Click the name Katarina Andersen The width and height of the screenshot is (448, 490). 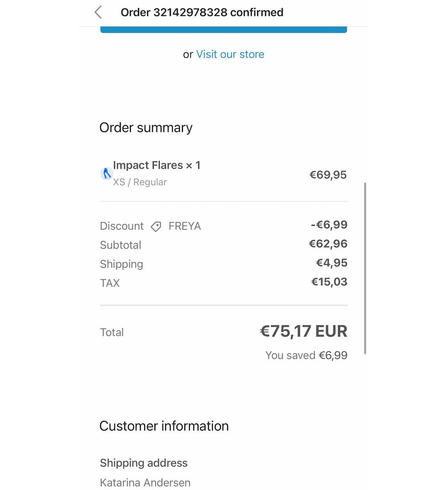click(x=145, y=482)
